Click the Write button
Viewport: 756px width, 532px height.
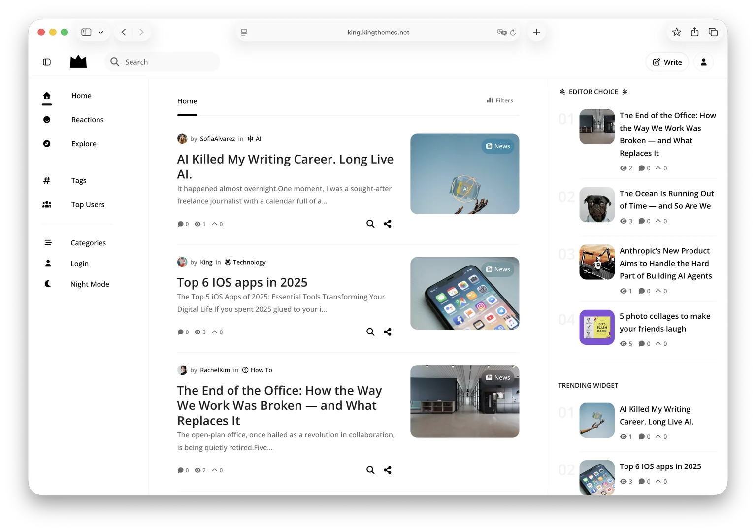pos(667,62)
